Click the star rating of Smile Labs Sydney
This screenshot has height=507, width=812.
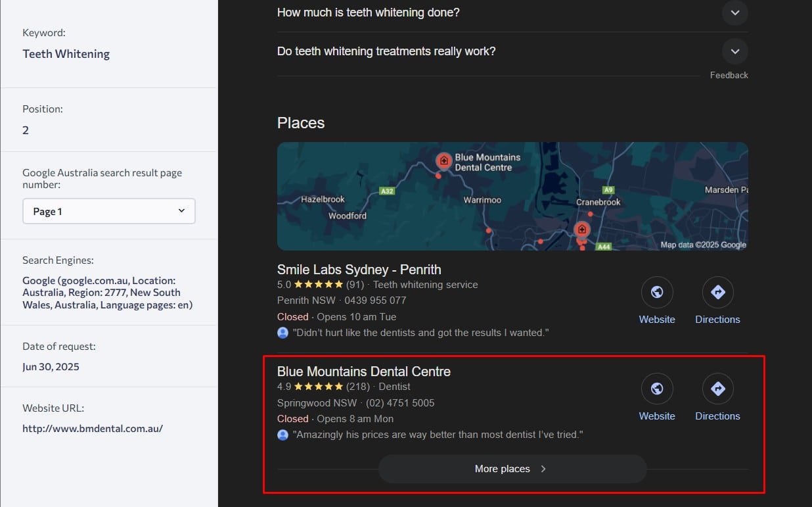coord(318,285)
